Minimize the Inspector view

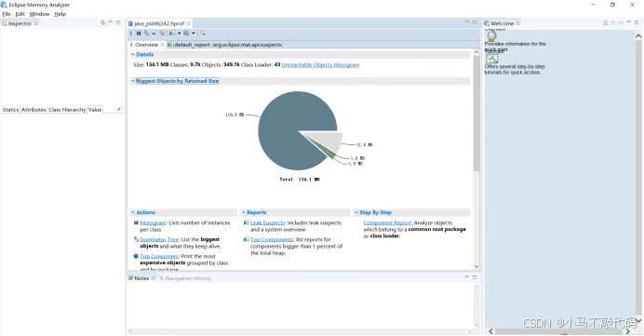tap(111, 22)
